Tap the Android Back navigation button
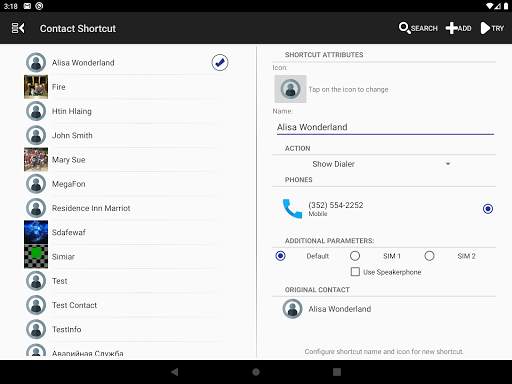Screen dimensions: 512x384 point(175,372)
